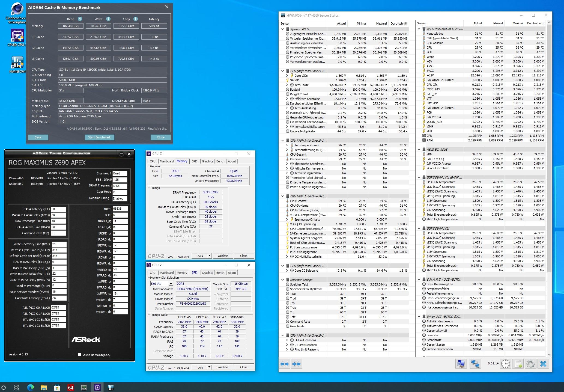Click the CAS# Latency (tCL) field in ASRock
Screen dimensions: 564x392
pyautogui.click(x=58, y=209)
